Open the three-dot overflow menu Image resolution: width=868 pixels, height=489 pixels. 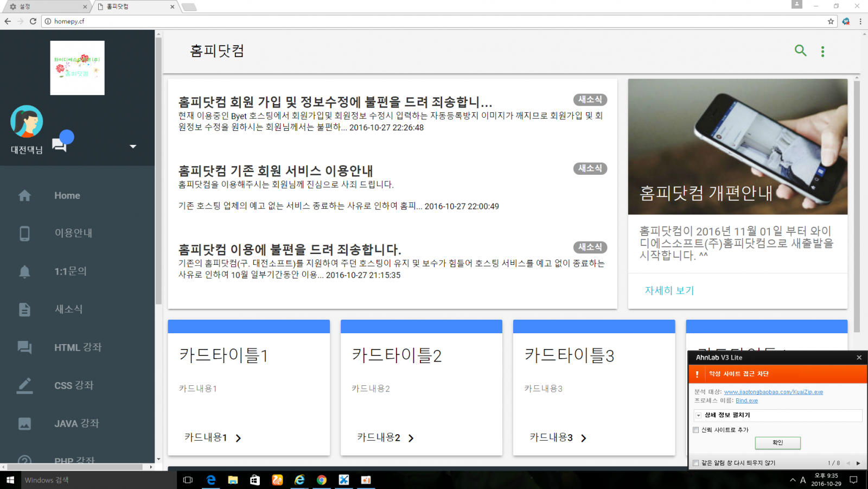(x=823, y=50)
